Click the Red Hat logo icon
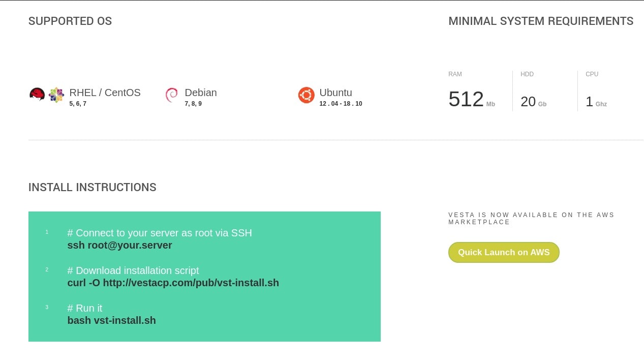 click(37, 95)
